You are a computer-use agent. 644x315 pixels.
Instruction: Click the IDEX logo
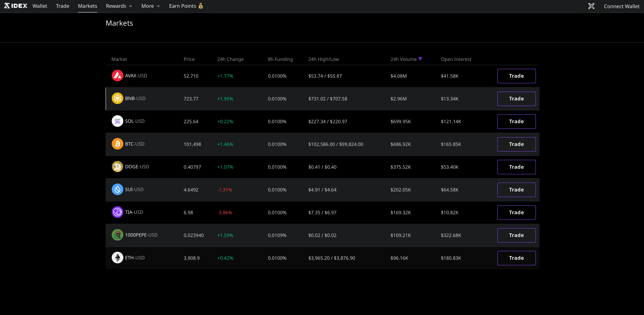(x=16, y=6)
